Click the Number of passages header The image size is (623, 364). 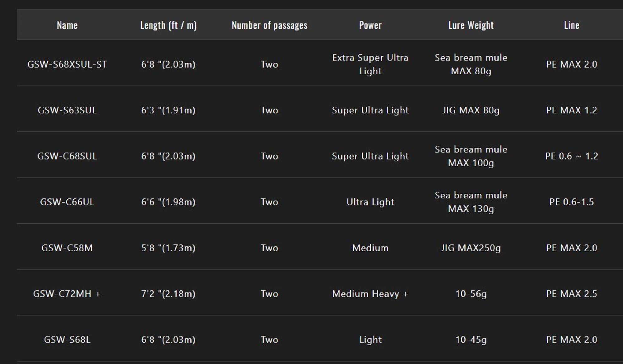coord(269,25)
